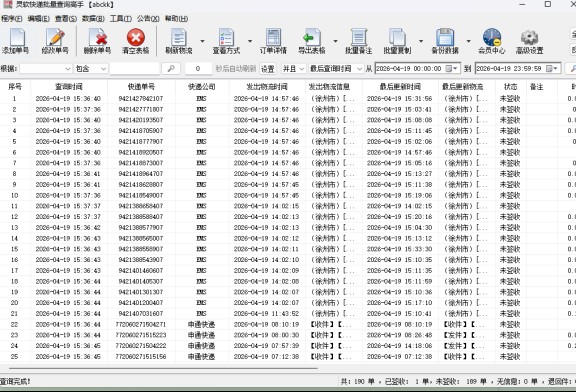576x392 pixels.
Task: Click last update time 2026-04-19 15:31:56
Action: click(399, 98)
